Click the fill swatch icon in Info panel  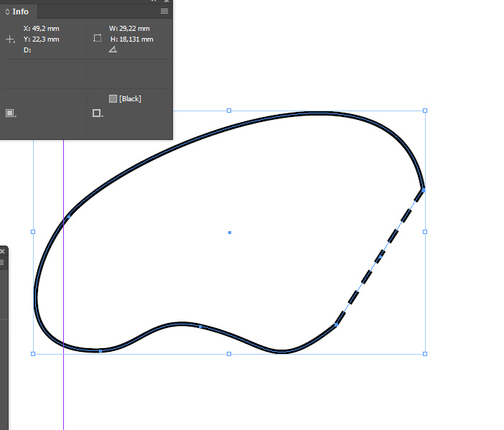pyautogui.click(x=11, y=113)
